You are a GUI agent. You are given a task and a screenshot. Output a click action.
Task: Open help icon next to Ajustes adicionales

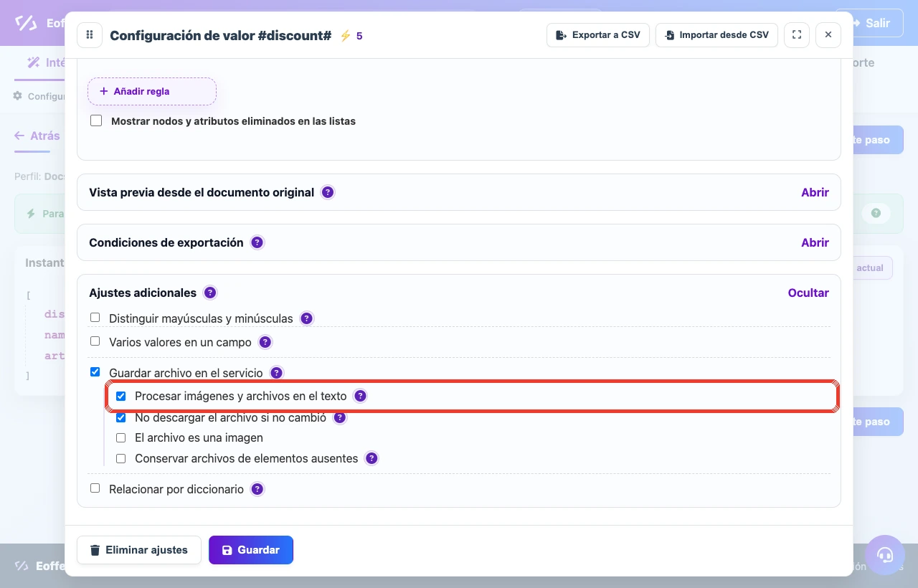(210, 293)
